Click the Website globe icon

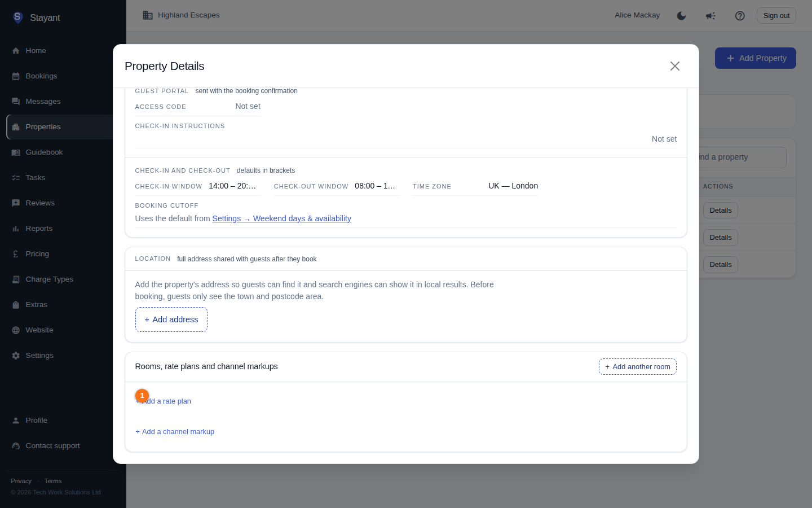pos(16,330)
